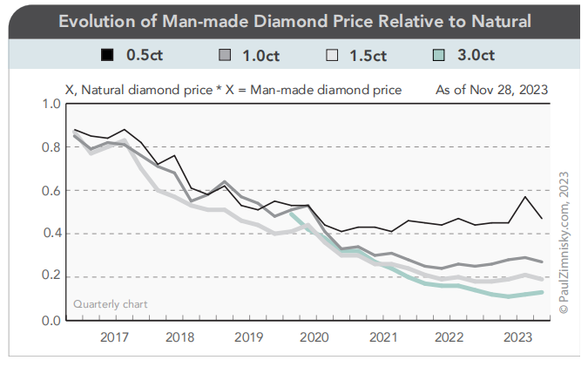Click the As of Nov 28, 2023 text

491,90
